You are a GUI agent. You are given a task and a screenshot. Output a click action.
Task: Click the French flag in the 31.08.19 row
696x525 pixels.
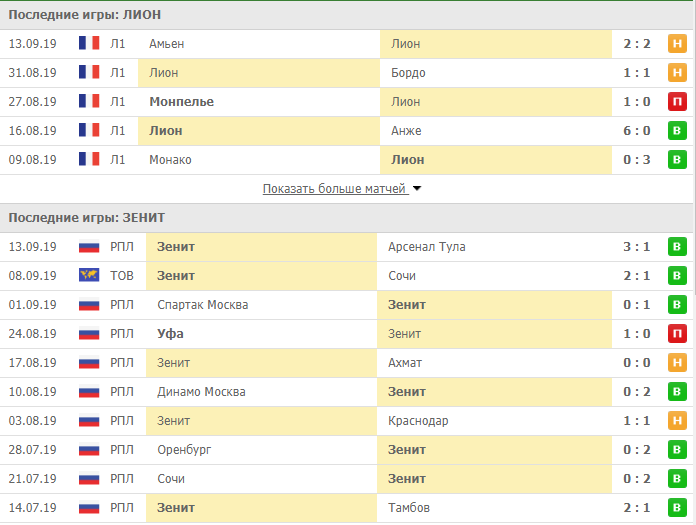[89, 72]
